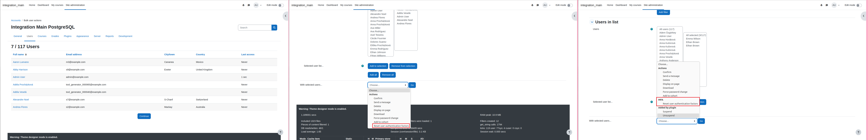Click the Add filter button
The height and width of the screenshot is (140, 868).
point(663,12)
